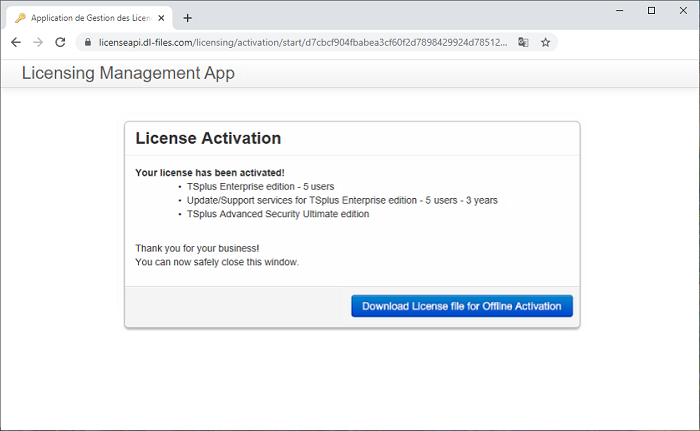Image resolution: width=700 pixels, height=431 pixels.
Task: Maximize the browser window
Action: (x=651, y=10)
